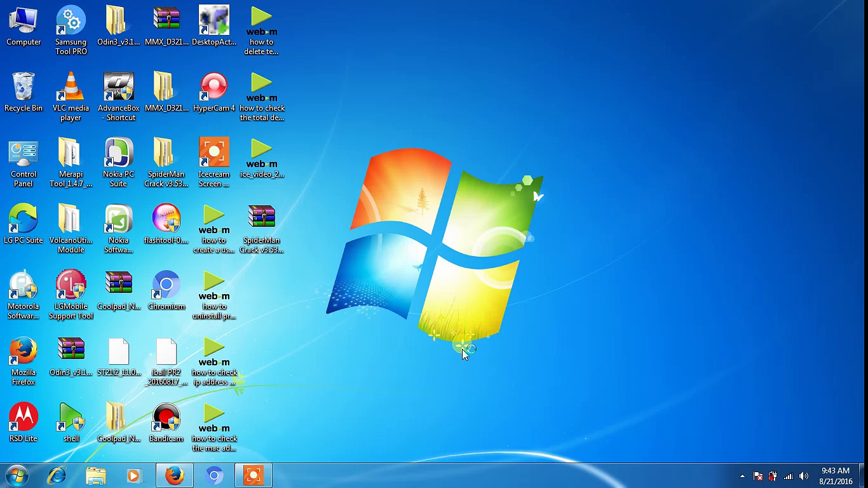Select the 'how to create a us...' video
This screenshot has height=488, width=868.
point(214,229)
